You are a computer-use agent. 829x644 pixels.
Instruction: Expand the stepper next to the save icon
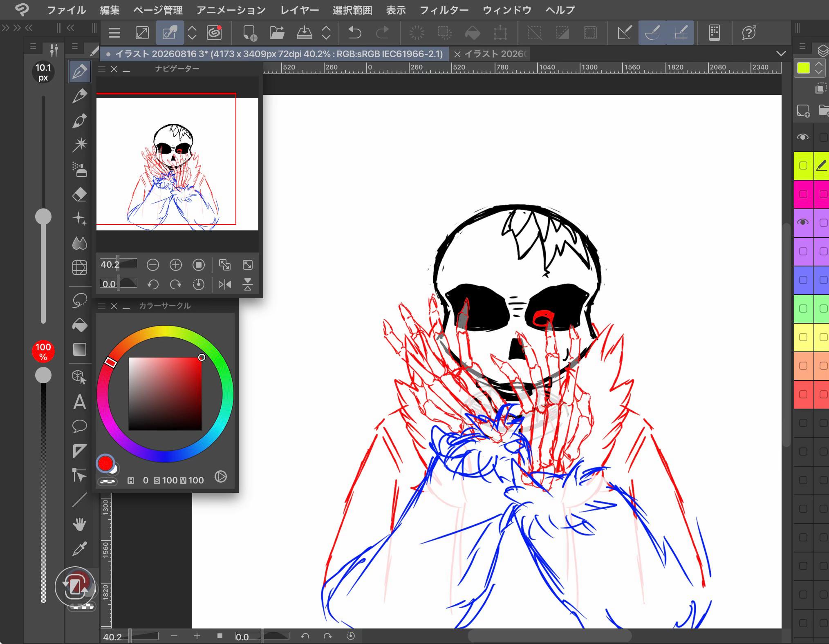[x=326, y=33]
